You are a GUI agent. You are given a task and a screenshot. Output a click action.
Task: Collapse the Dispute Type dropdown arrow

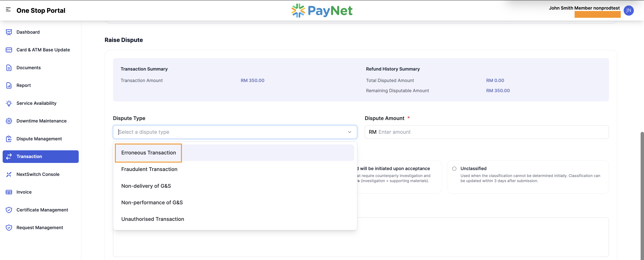349,132
